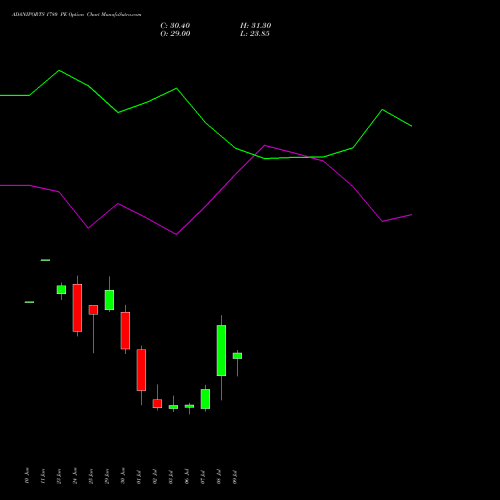The height and width of the screenshot is (500, 500).
Task: Select the low value L: 23.85
Action: click(x=255, y=34)
